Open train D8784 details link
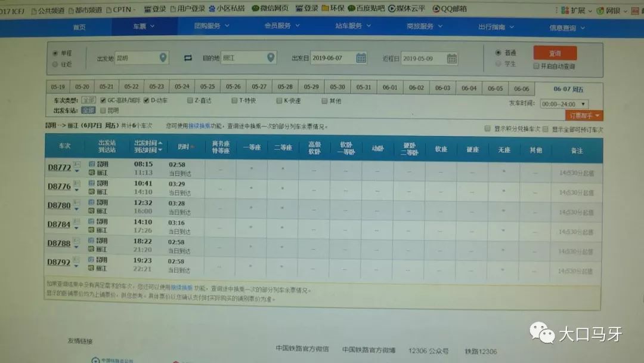 [58, 224]
